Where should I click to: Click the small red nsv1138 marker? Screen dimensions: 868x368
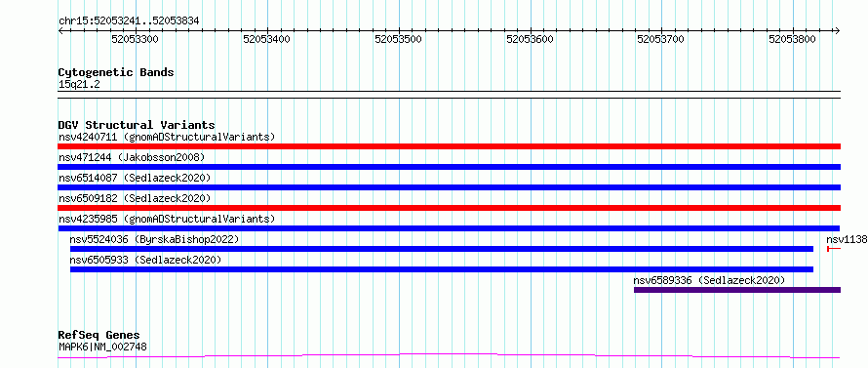tap(834, 249)
